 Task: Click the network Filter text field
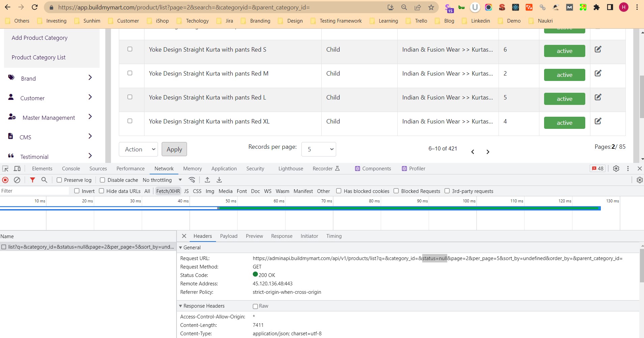tap(34, 191)
